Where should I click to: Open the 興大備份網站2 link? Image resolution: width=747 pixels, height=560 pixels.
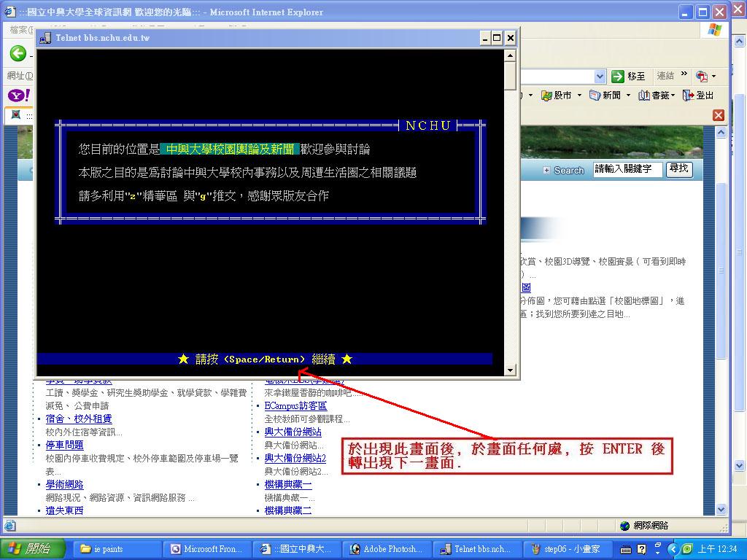[x=295, y=458]
